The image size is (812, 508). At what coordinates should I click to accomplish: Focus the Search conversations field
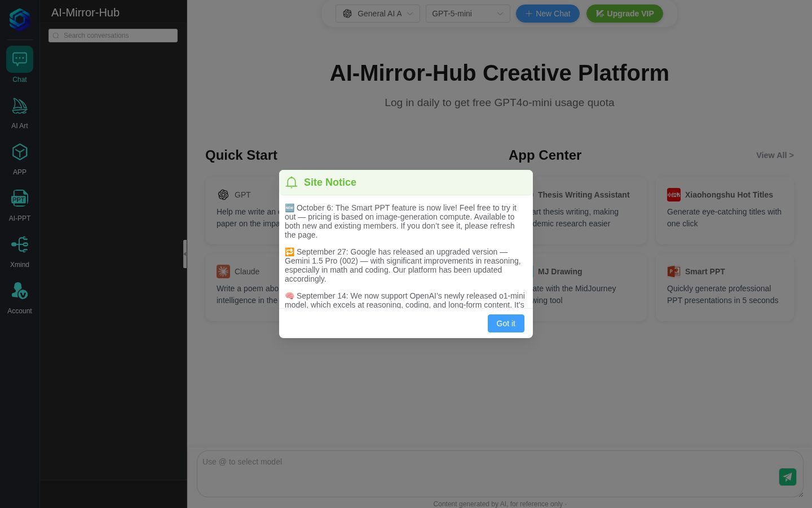coord(113,36)
